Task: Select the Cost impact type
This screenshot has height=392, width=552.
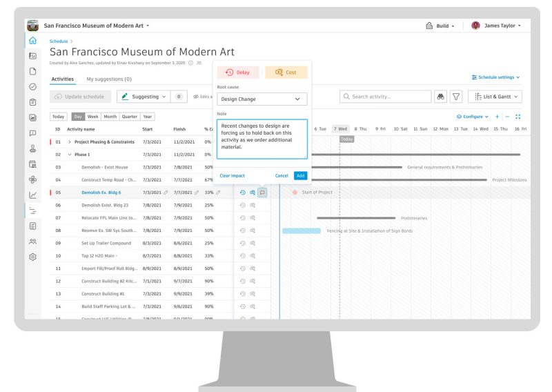Action: point(286,72)
